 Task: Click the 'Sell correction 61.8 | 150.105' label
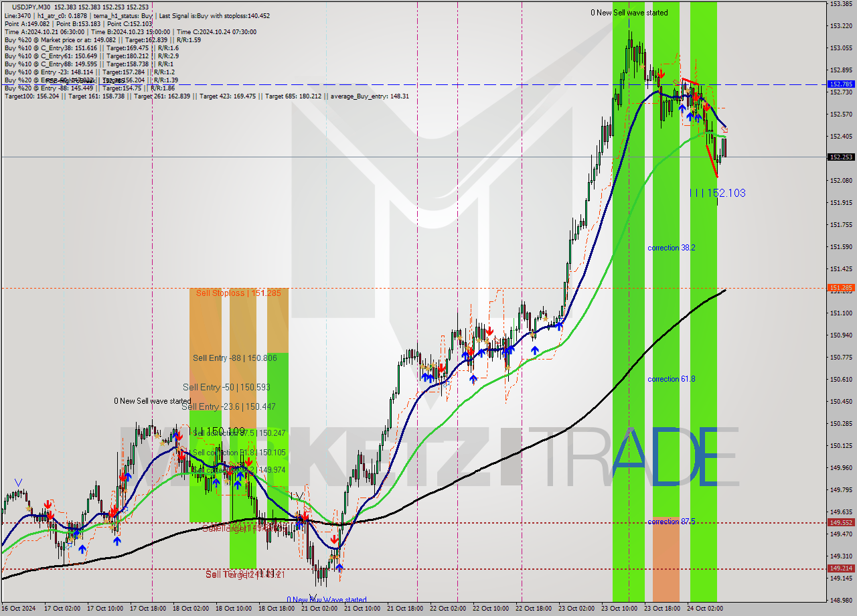point(239,453)
